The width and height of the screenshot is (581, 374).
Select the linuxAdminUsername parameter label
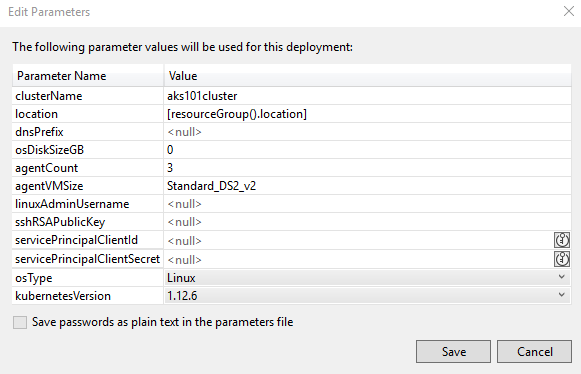[x=72, y=204]
